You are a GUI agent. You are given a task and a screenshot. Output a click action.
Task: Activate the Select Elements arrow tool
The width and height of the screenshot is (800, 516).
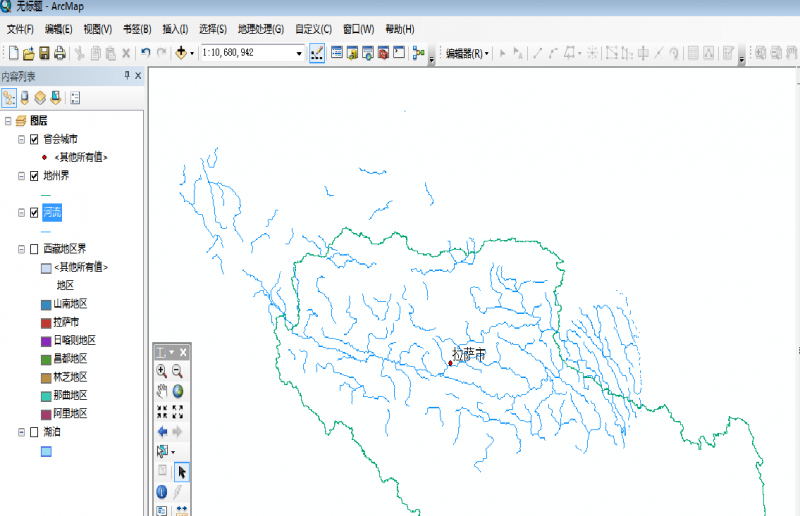coord(182,472)
